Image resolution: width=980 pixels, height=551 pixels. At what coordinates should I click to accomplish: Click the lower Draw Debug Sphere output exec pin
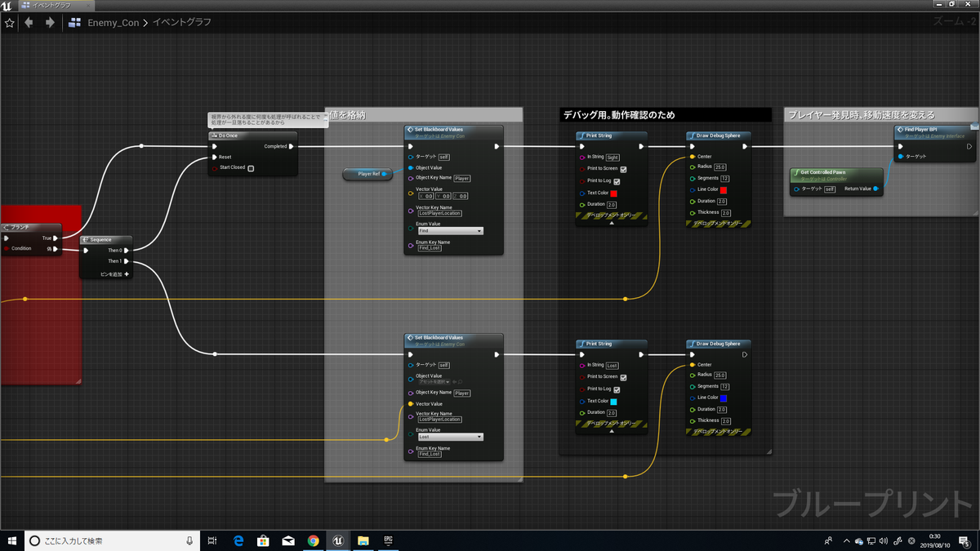[x=744, y=354]
